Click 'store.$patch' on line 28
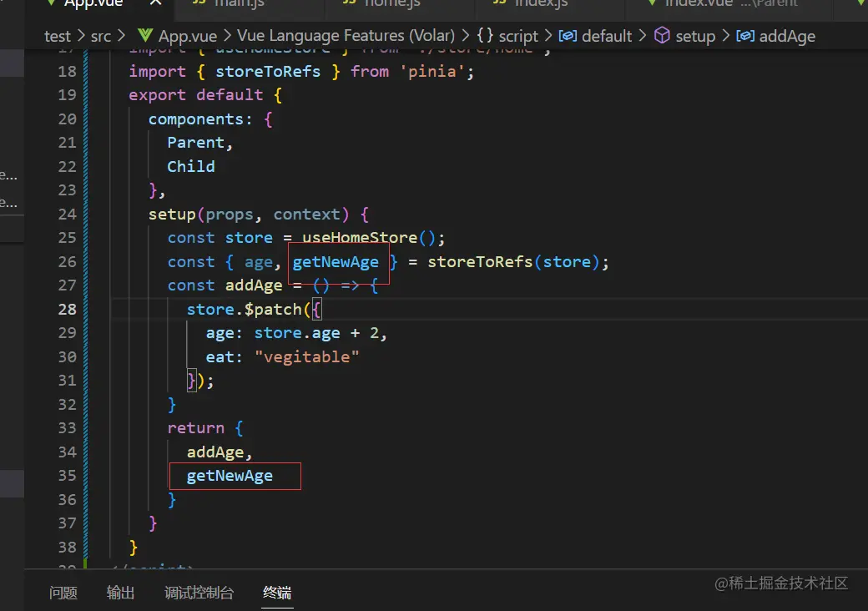This screenshot has height=611, width=868. tap(244, 310)
